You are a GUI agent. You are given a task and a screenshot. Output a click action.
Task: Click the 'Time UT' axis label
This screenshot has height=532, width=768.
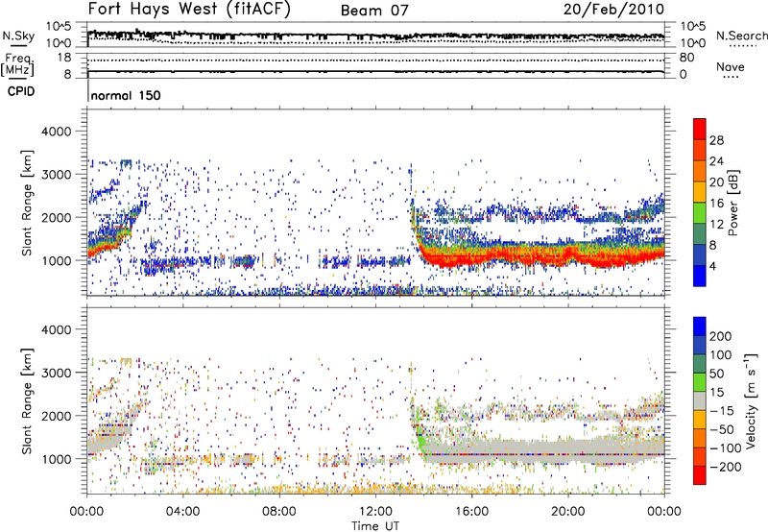[375, 526]
